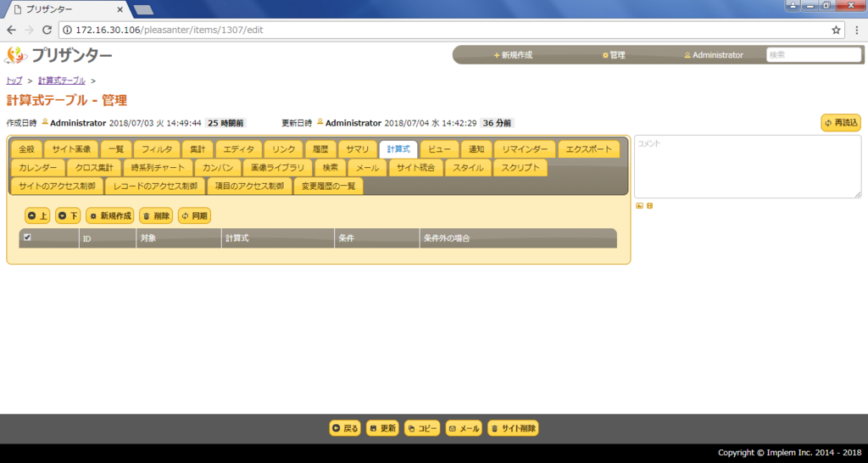Move formula down with 下 button
Screen dimensions: 868x463
click(x=68, y=216)
